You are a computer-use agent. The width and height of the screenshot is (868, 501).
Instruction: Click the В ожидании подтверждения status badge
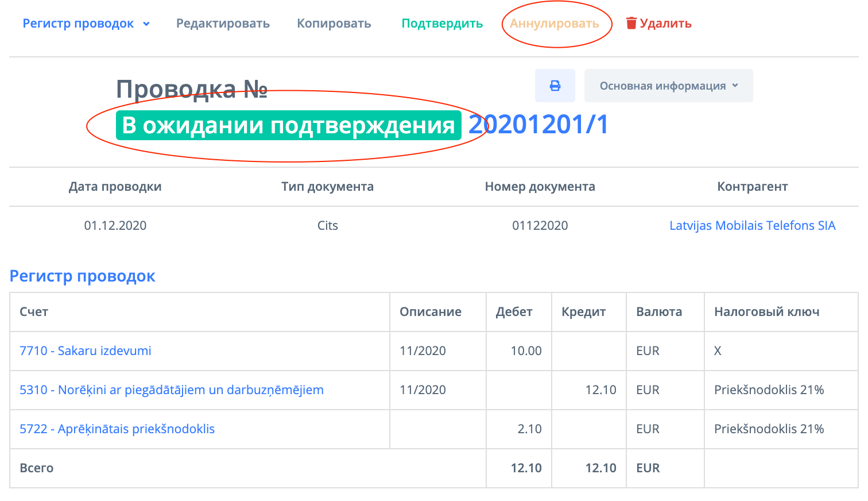[289, 125]
